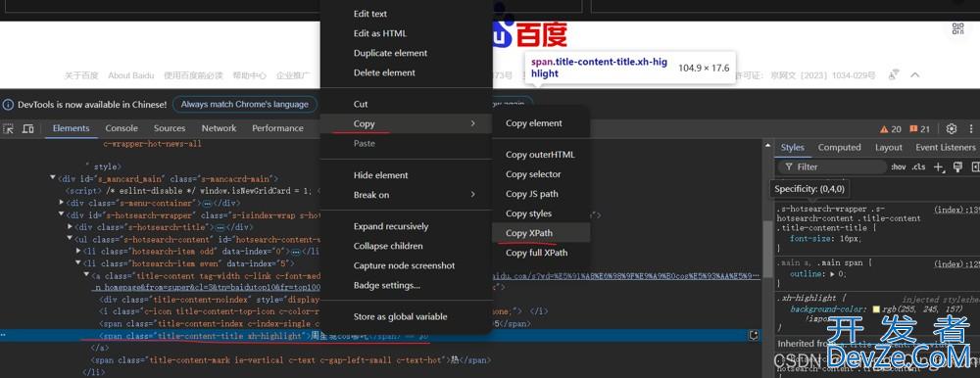Collapse the div id s_mancard_main node
Image resolution: width=980 pixels, height=378 pixels.
coord(53,178)
